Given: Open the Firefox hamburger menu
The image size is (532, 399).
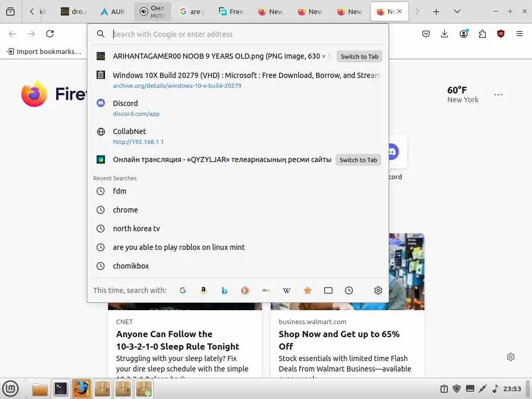Looking at the screenshot, I should [519, 34].
